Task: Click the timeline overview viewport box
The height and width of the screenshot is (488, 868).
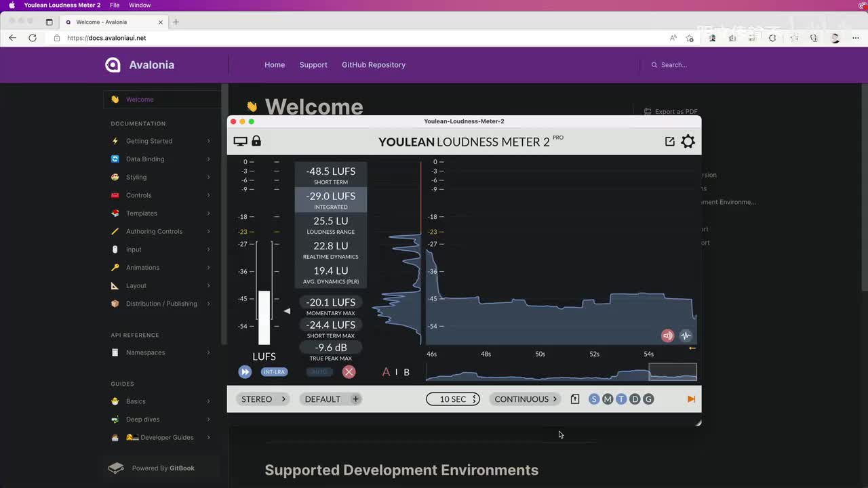Action: coord(673,371)
